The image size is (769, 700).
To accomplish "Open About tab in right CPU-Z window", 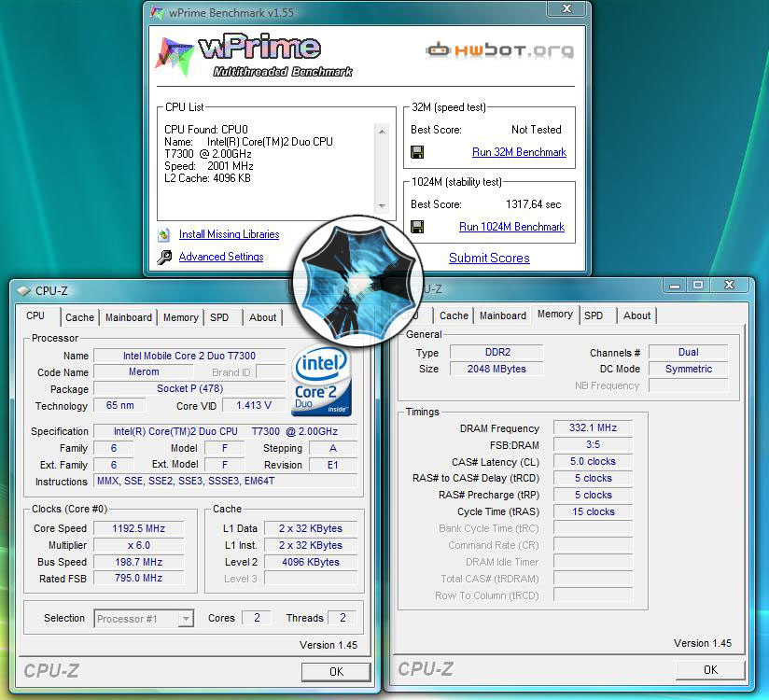I will point(636,315).
